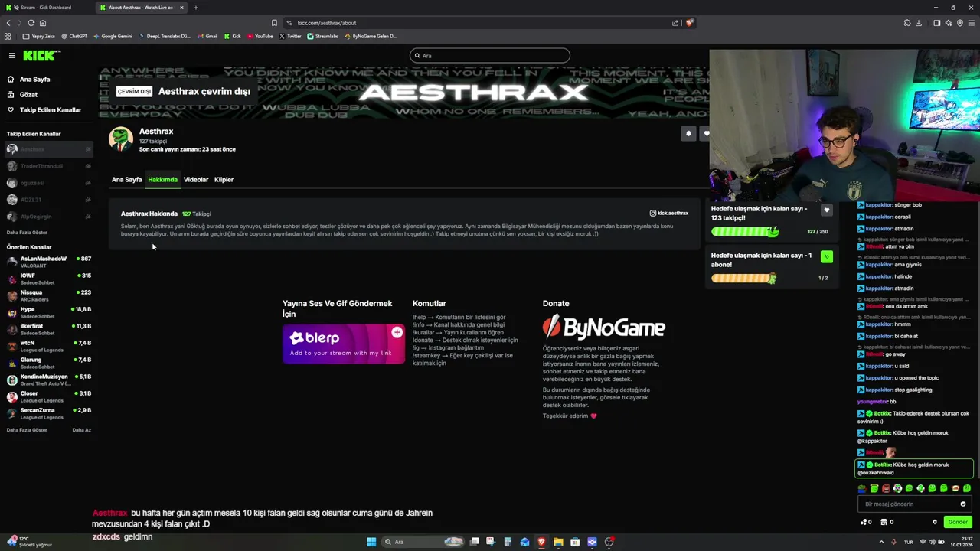Click the address bar URL
The width and height of the screenshot is (980, 551).
tap(327, 23)
